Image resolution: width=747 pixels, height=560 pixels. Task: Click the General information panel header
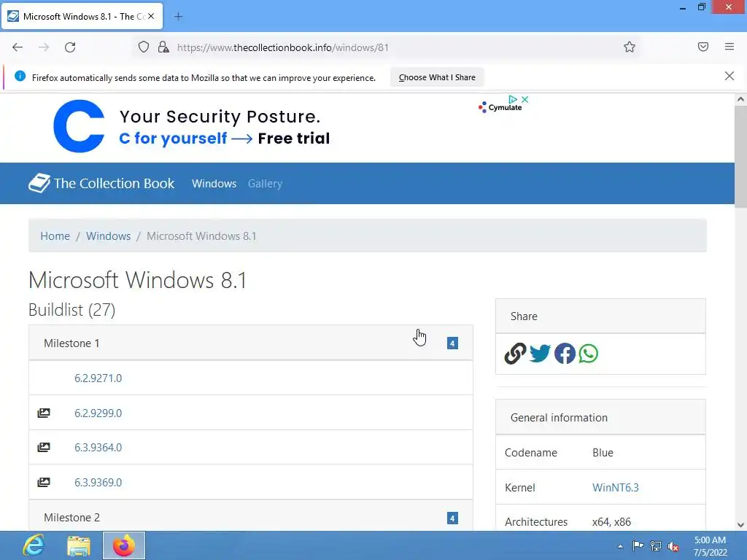tap(600, 418)
